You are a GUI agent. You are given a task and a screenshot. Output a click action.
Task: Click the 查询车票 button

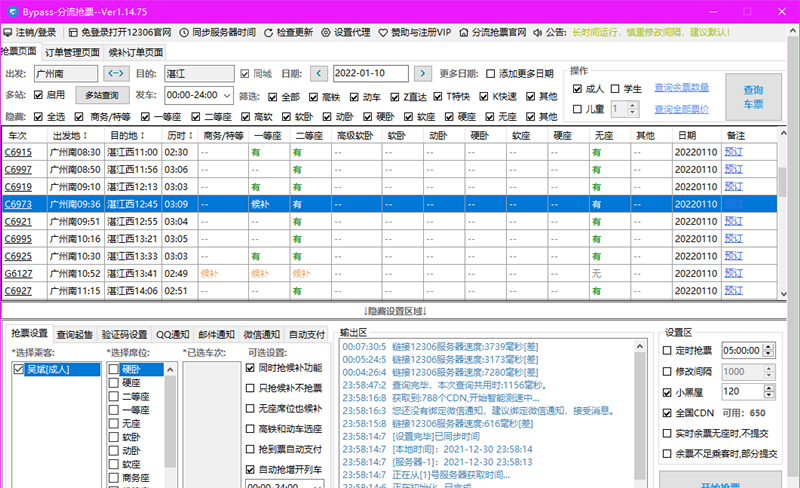(x=753, y=97)
